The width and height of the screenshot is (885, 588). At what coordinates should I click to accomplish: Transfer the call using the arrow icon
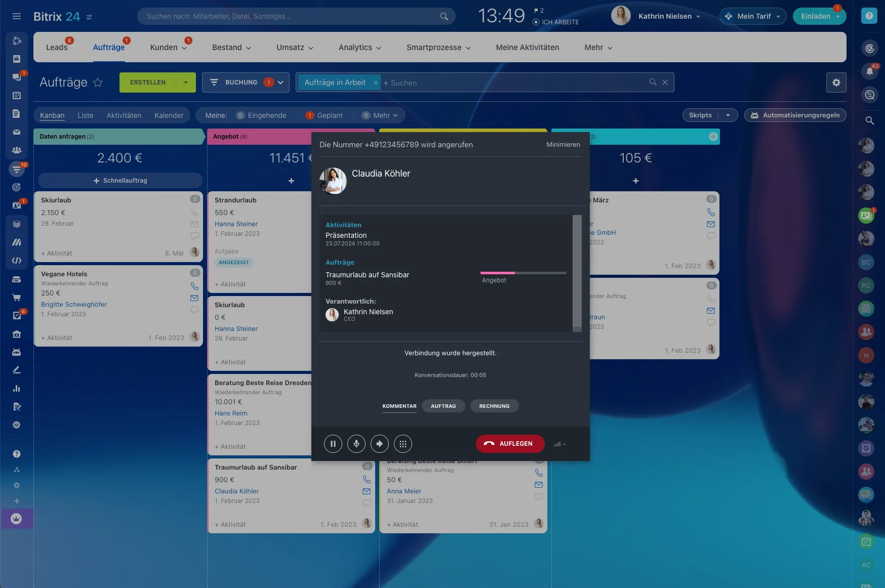379,444
